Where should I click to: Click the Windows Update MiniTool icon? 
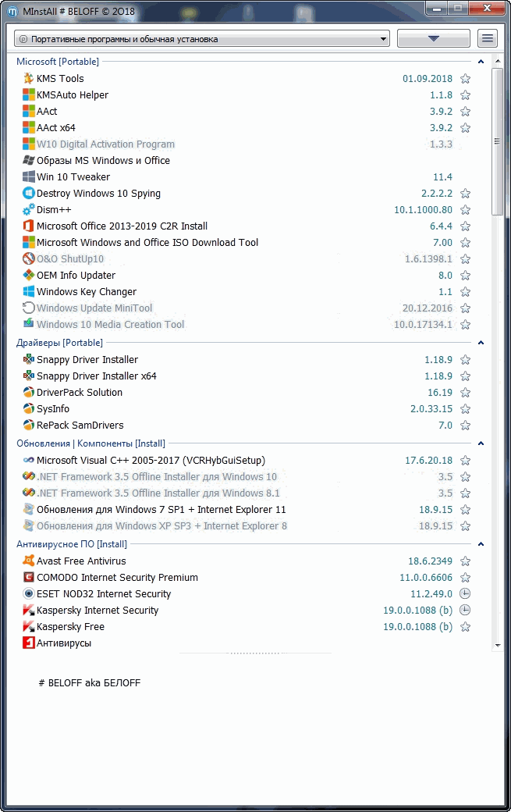pos(28,308)
